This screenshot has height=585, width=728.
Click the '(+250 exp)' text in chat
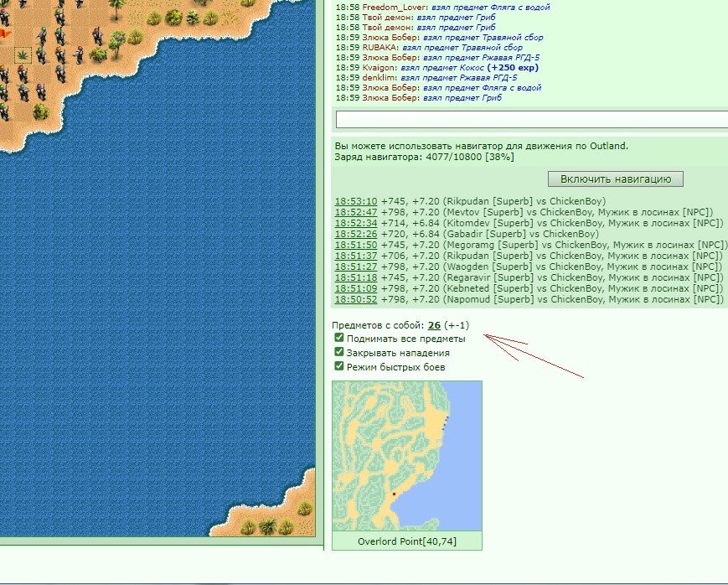tap(513, 68)
